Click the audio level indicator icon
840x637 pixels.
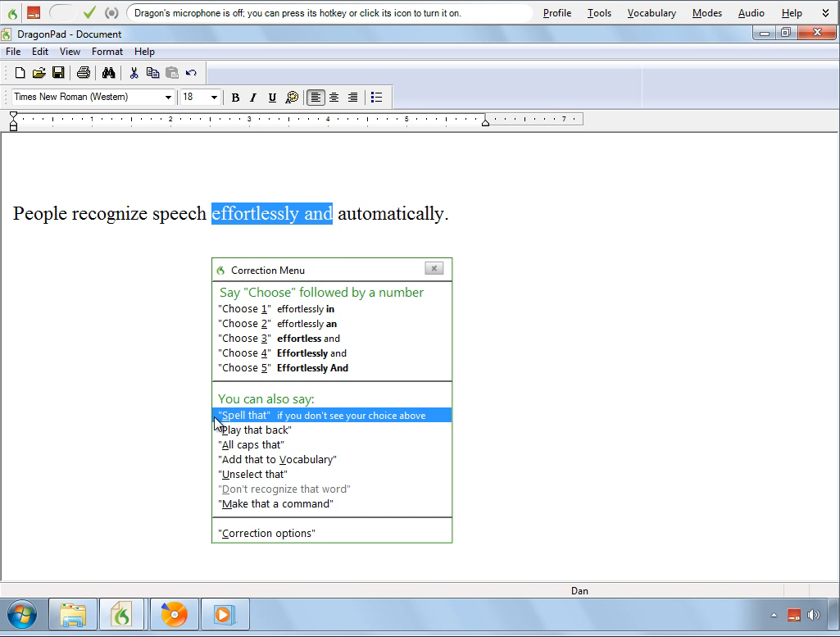click(x=111, y=13)
